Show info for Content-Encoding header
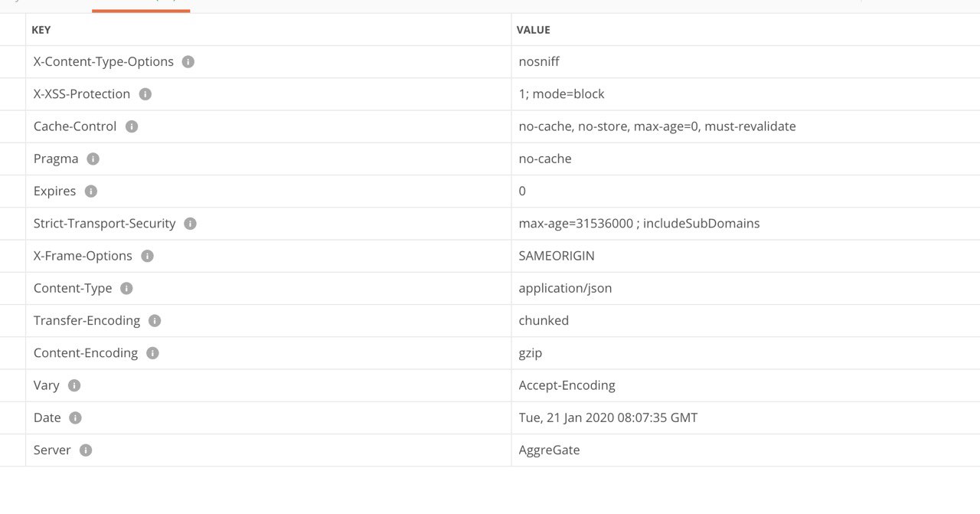980x514 pixels. (153, 353)
